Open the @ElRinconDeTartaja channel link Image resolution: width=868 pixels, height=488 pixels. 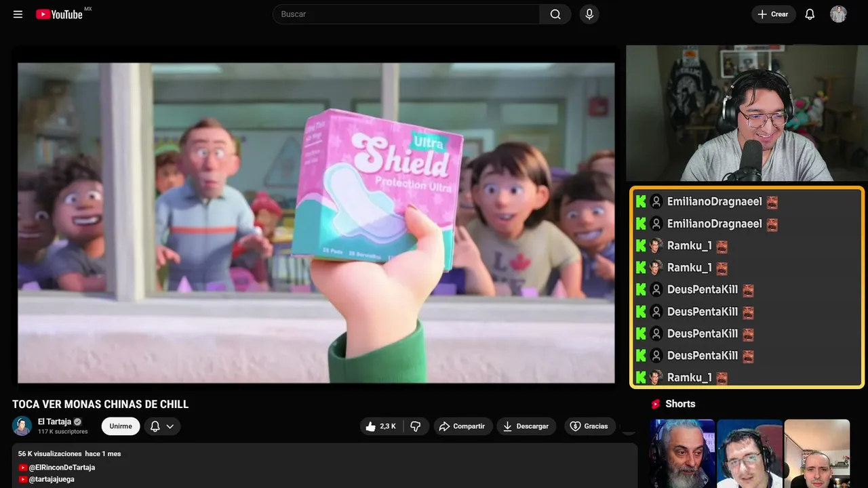click(x=57, y=468)
